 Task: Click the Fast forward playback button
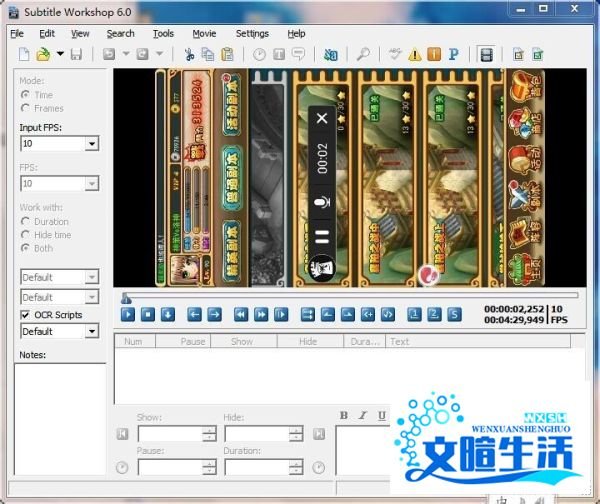tap(261, 315)
